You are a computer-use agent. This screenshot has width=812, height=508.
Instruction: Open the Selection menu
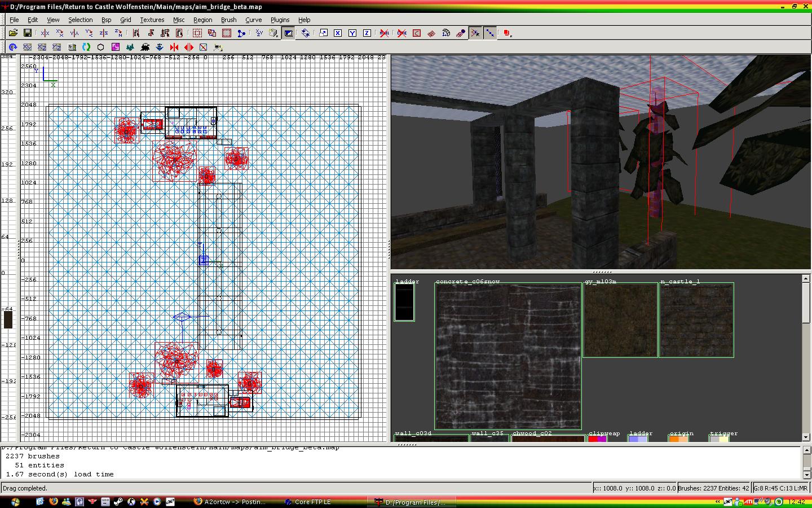81,20
